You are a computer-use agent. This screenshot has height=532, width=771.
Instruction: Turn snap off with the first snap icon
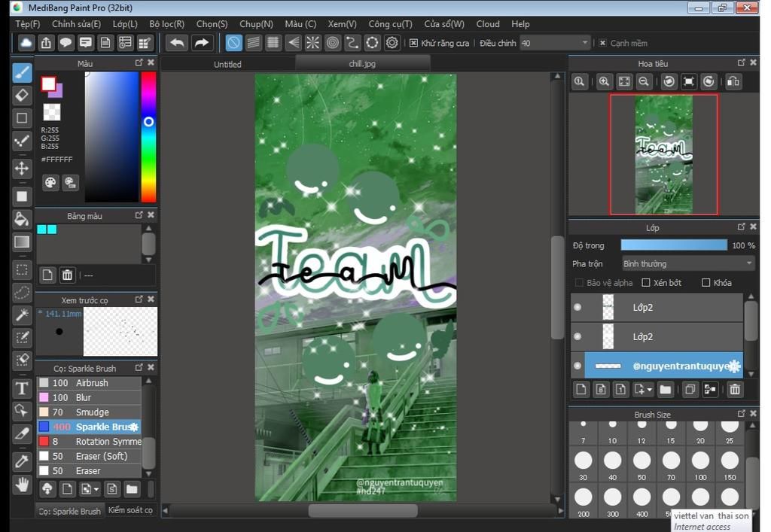pyautogui.click(x=233, y=43)
